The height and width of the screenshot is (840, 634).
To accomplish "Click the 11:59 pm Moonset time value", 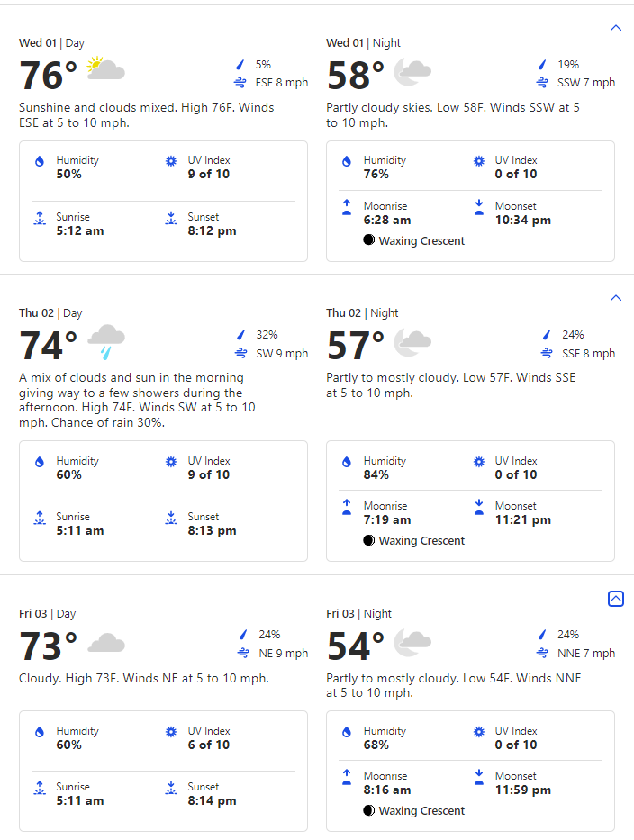I will [523, 790].
